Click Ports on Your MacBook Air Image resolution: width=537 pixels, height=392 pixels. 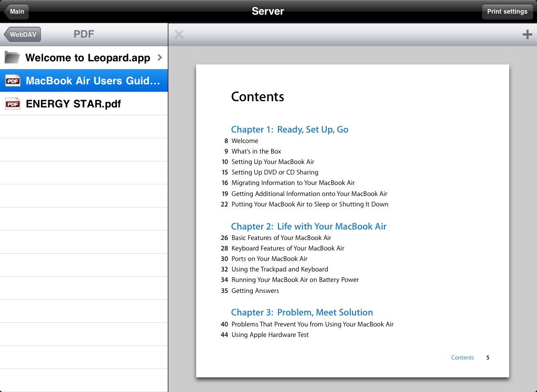269,259
